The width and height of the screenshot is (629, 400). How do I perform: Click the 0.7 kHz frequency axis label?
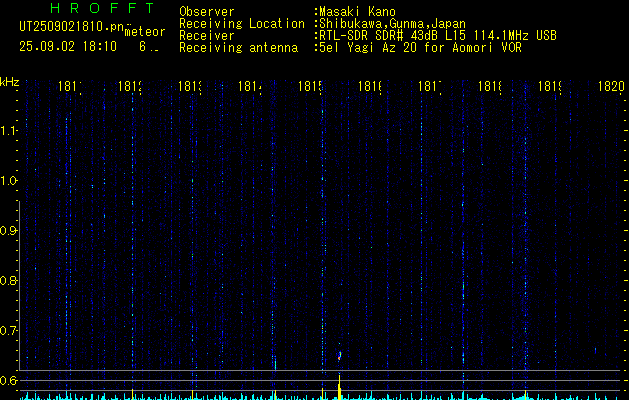tap(8, 331)
